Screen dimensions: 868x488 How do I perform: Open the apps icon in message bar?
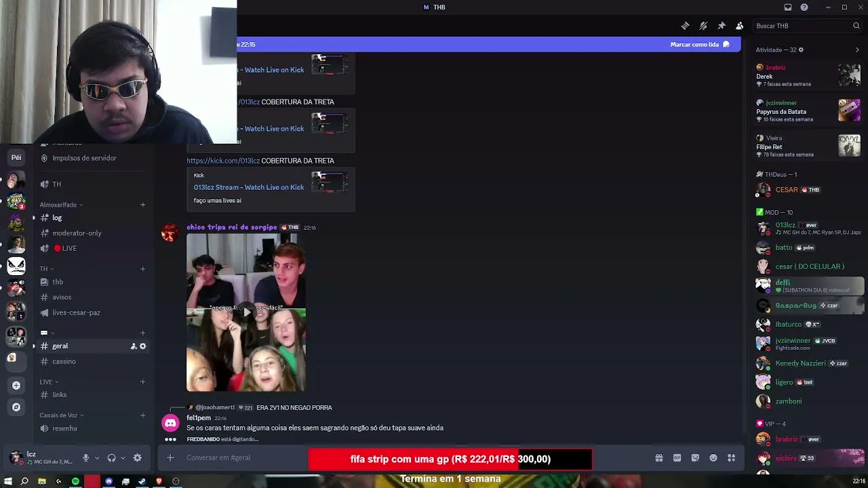[731, 458]
